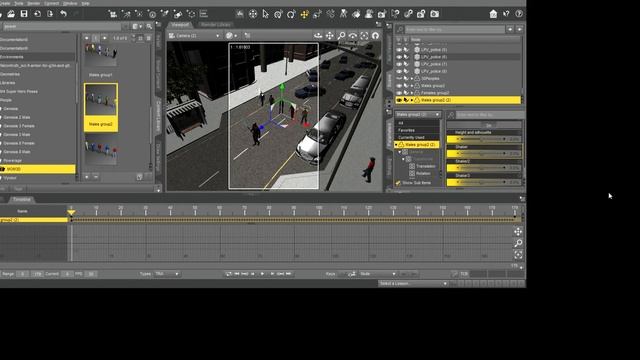Image resolution: width=640 pixels, height=360 pixels.
Task: Toggle visibility of LPV_police (7)
Action: click(x=399, y=64)
